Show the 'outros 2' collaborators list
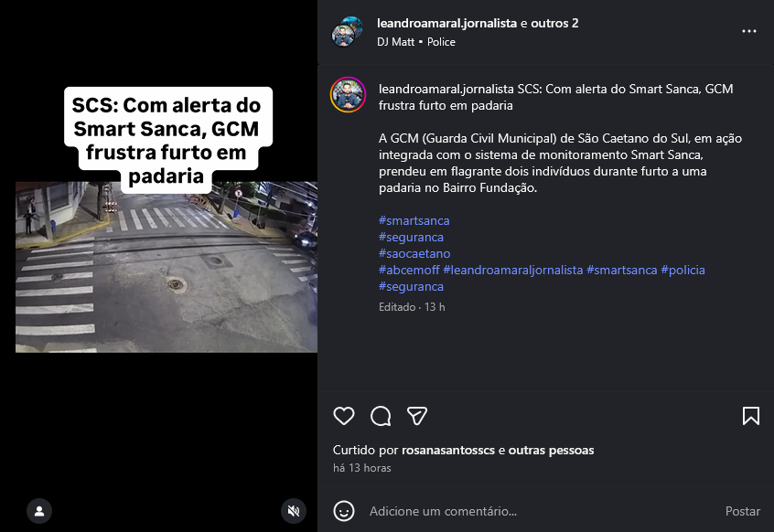The width and height of the screenshot is (774, 532). 554,23
